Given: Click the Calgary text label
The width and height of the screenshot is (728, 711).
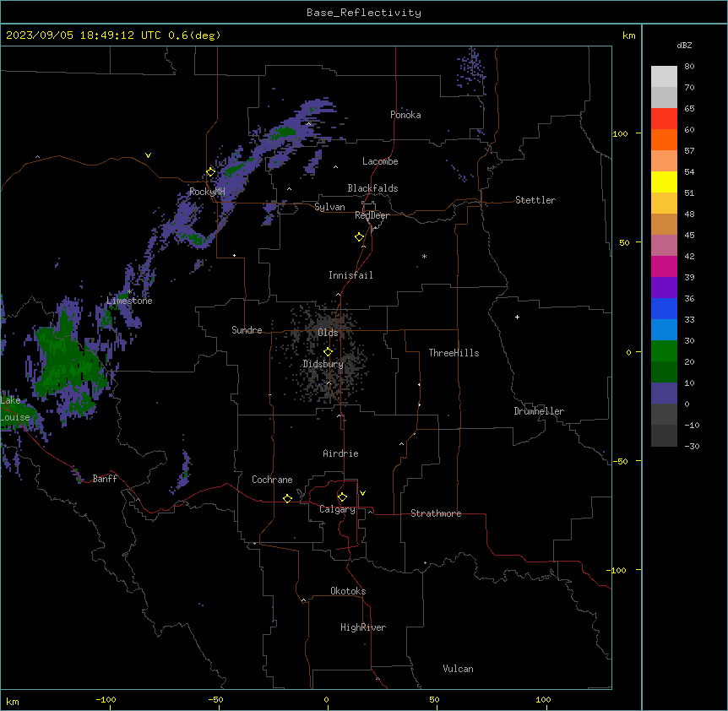Looking at the screenshot, I should [338, 509].
